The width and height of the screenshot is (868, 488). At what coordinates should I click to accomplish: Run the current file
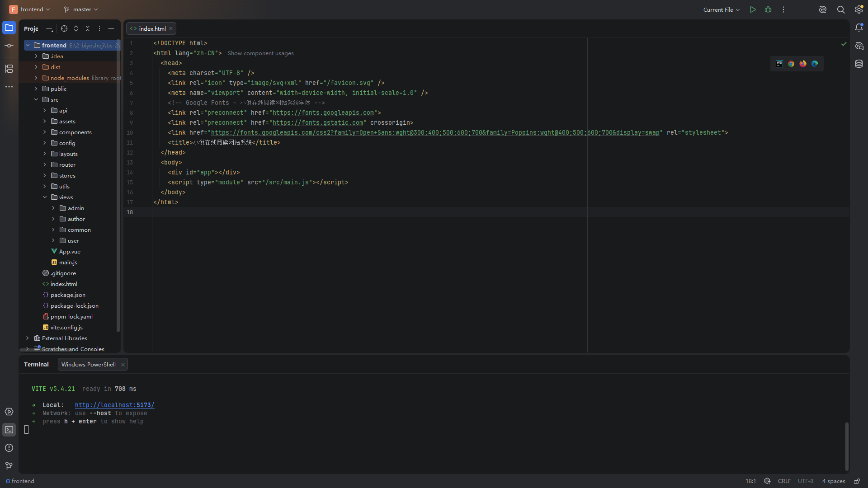click(753, 9)
